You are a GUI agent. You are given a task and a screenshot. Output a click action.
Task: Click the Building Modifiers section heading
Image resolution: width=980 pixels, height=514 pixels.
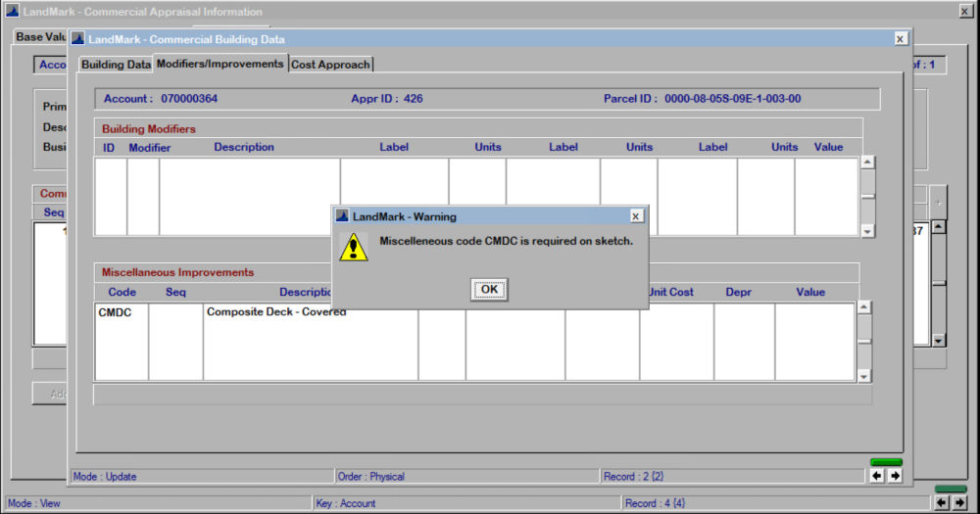click(x=149, y=128)
